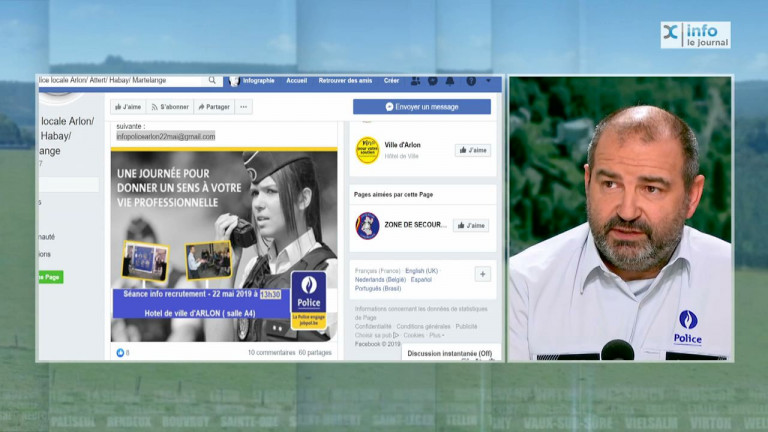Click the plus button for more languages
The image size is (768, 432).
point(482,274)
